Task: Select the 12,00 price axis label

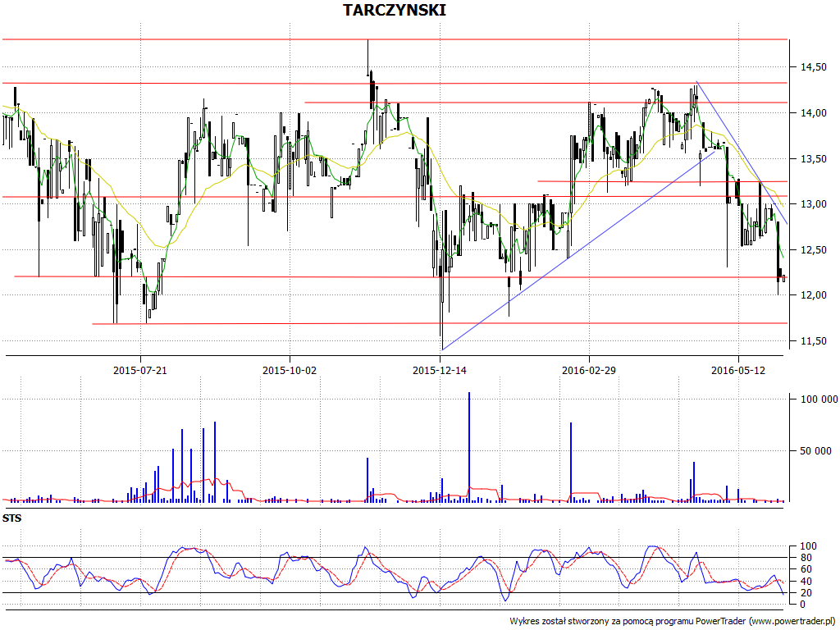Action: point(813,295)
